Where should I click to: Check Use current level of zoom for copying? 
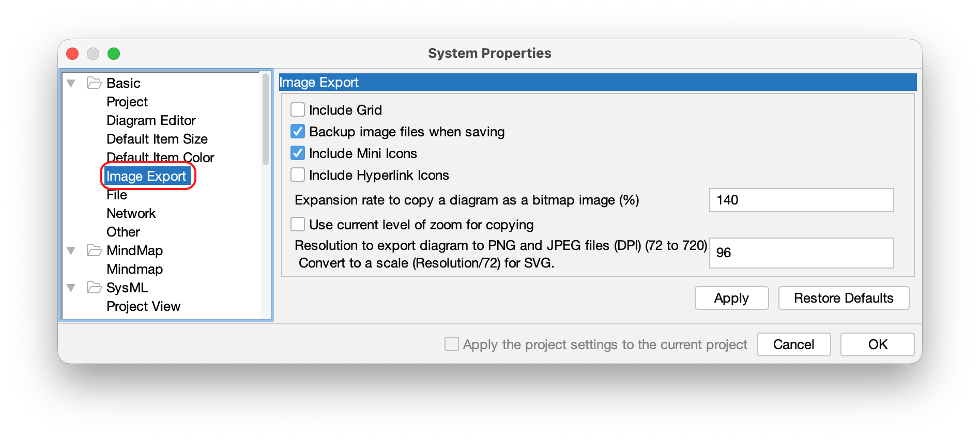click(x=297, y=224)
